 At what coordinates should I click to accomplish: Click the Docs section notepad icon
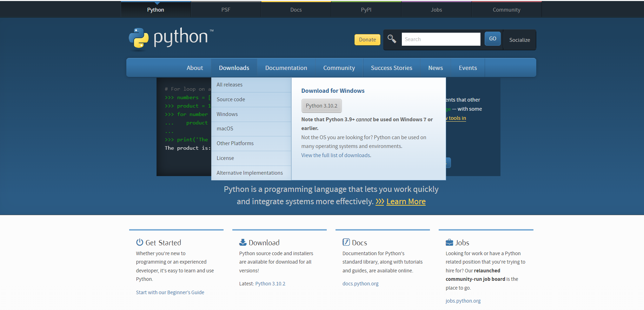[x=346, y=242]
